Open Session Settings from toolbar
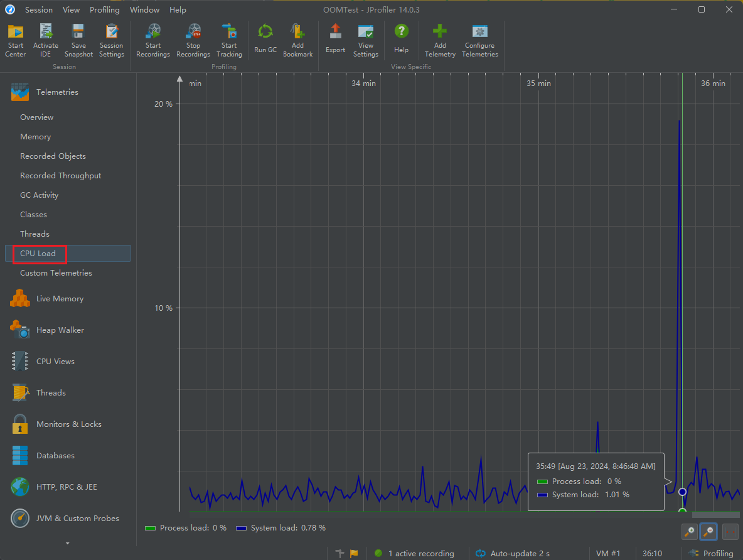This screenshot has width=743, height=560. (x=111, y=41)
